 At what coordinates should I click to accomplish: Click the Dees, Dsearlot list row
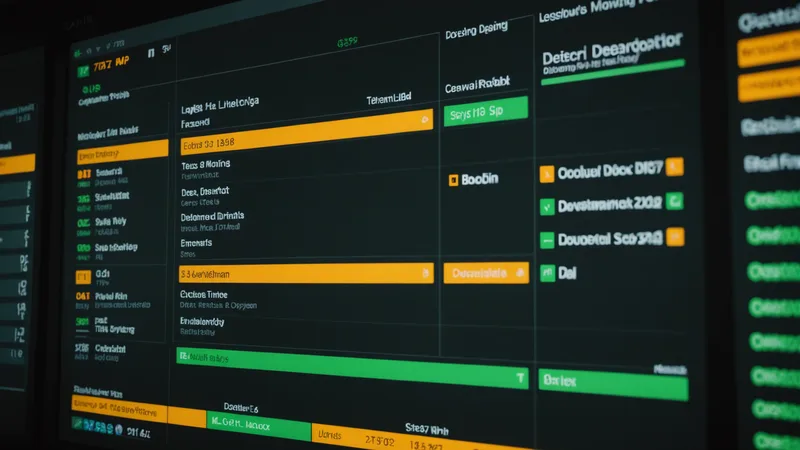click(x=205, y=196)
